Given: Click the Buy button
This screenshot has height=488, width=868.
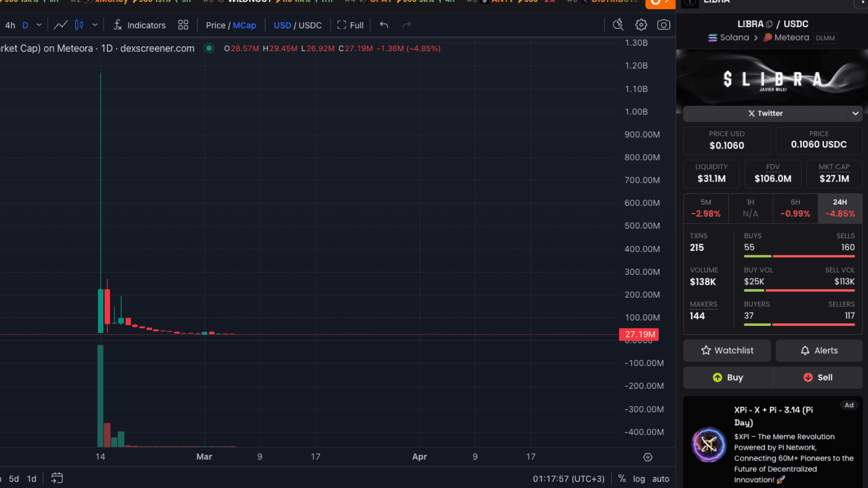Looking at the screenshot, I should [728, 377].
